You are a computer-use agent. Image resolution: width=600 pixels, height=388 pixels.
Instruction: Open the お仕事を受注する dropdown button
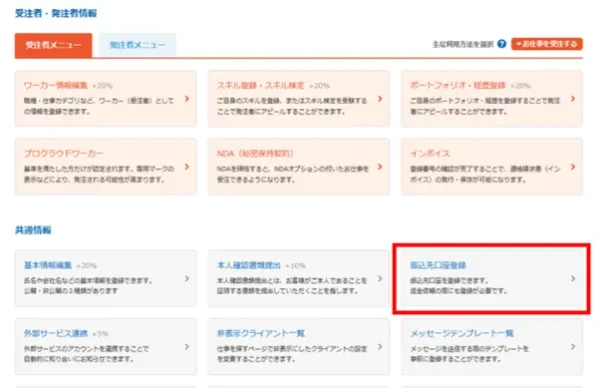click(547, 44)
